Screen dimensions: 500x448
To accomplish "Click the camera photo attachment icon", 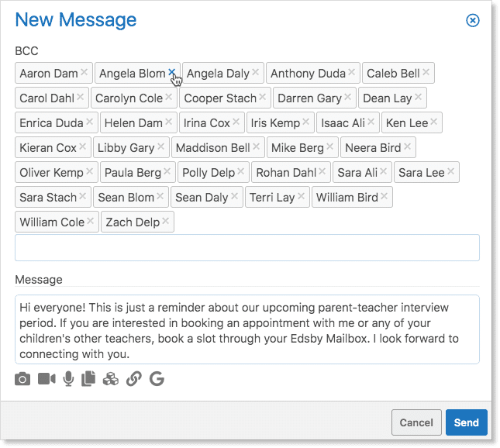I will (22, 379).
